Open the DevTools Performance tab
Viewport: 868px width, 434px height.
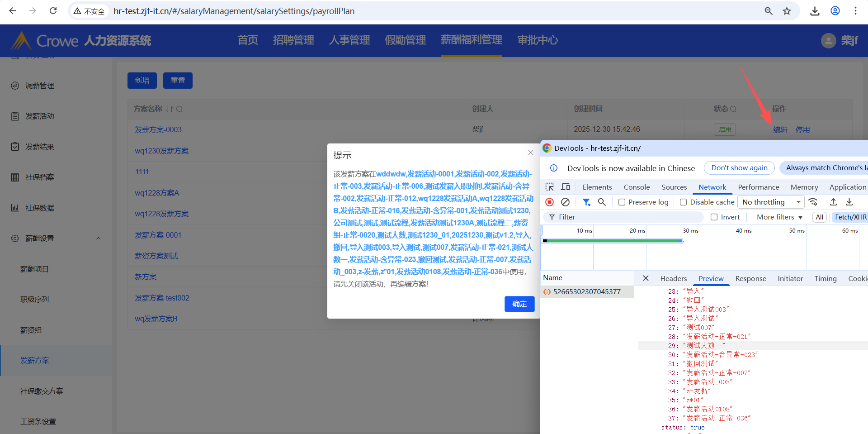pos(759,187)
